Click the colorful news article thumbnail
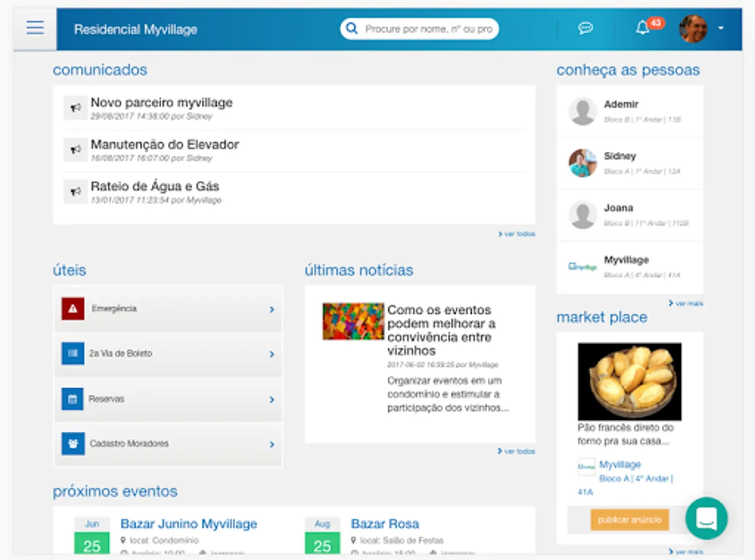This screenshot has width=755, height=560. pos(353,321)
